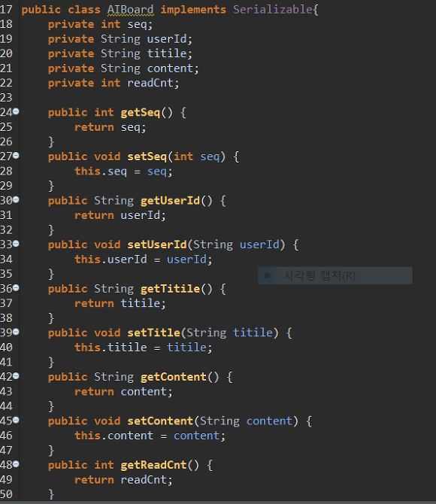
Task: Click 'return readCnt;' on line 49
Action: pos(124,480)
